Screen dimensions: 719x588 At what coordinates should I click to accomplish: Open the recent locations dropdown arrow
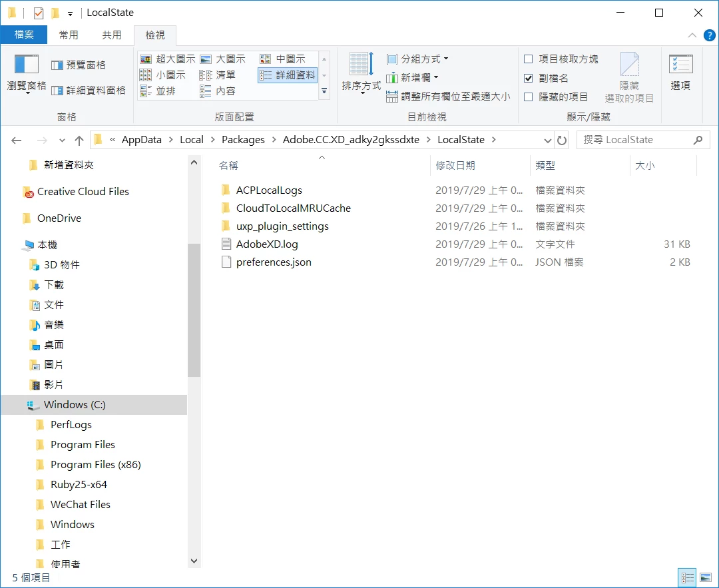click(x=63, y=141)
